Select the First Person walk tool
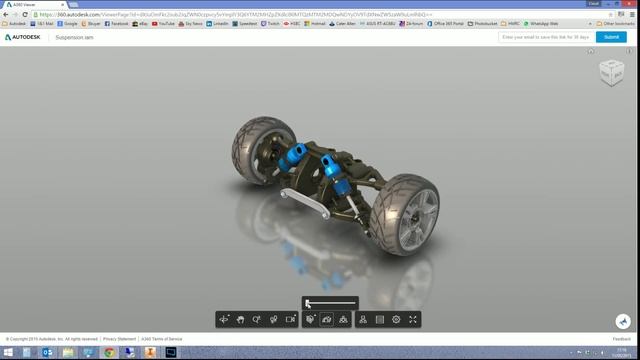The width and height of the screenshot is (640, 360). pyautogui.click(x=273, y=320)
